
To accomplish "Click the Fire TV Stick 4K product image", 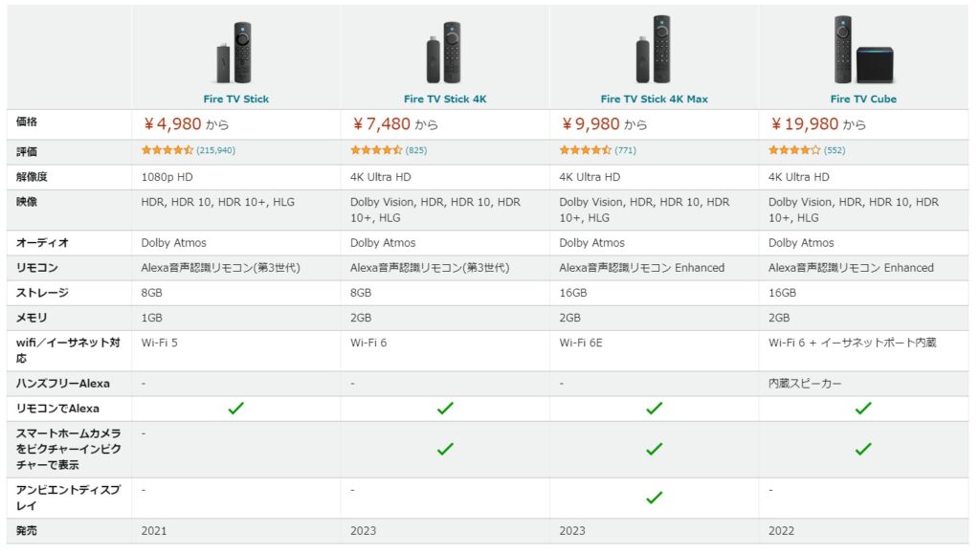I will tap(444, 53).
